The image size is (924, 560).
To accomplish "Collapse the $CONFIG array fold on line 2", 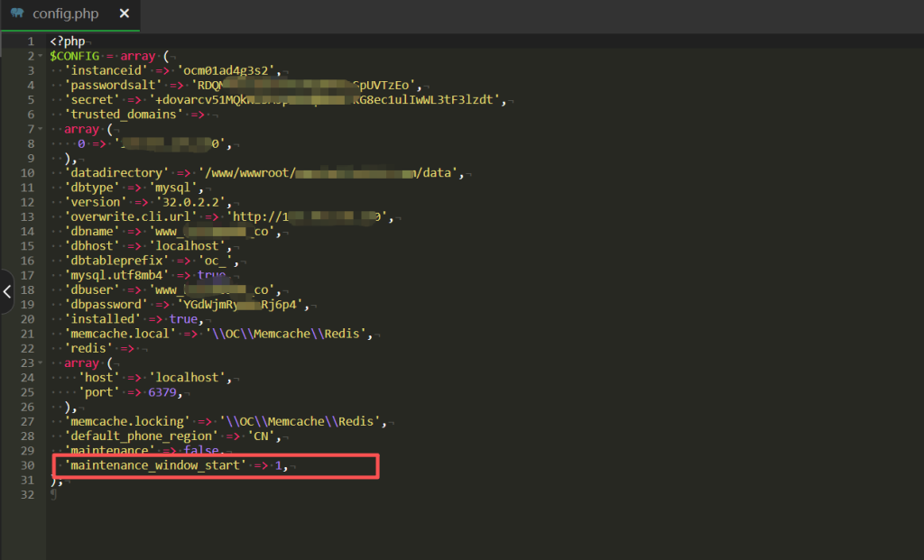I will point(42,57).
